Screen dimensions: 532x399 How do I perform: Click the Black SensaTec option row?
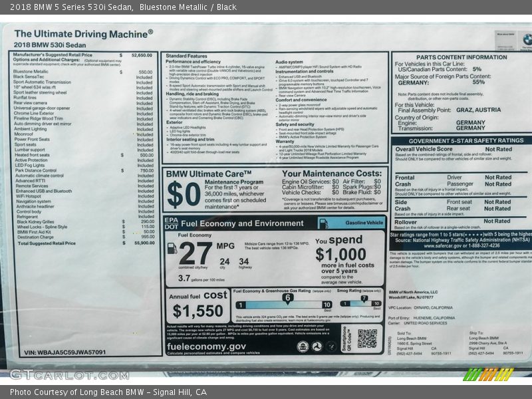click(82, 77)
